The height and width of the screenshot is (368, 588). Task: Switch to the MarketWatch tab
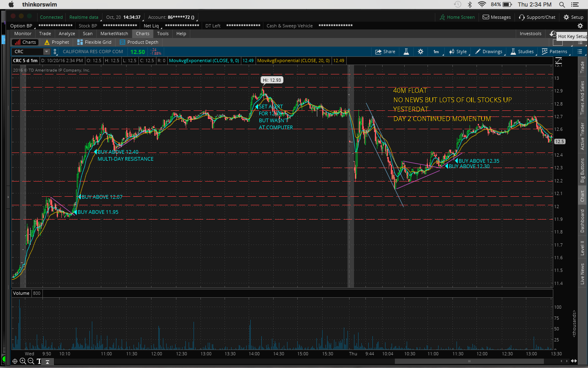114,34
